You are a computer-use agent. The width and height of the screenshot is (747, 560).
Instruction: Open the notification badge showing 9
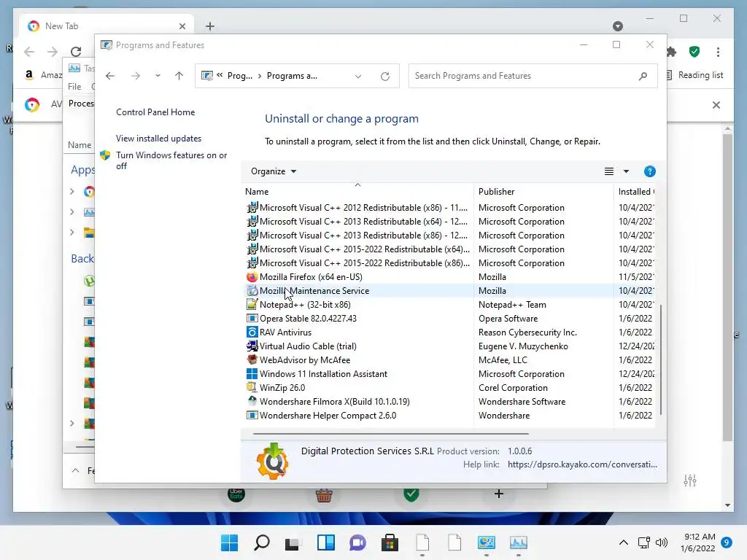click(727, 542)
